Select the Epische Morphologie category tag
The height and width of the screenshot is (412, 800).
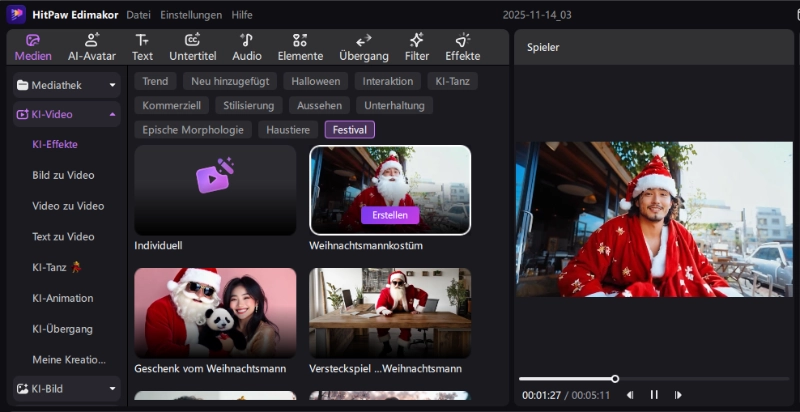pos(193,130)
